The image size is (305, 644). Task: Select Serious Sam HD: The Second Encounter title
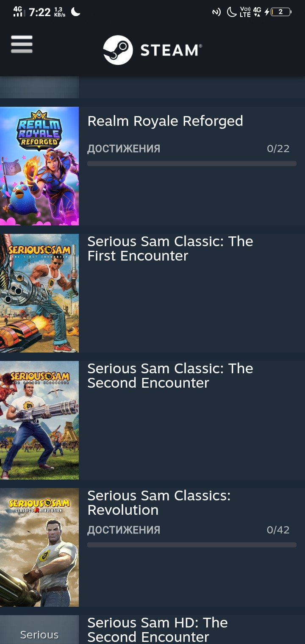coord(158,630)
